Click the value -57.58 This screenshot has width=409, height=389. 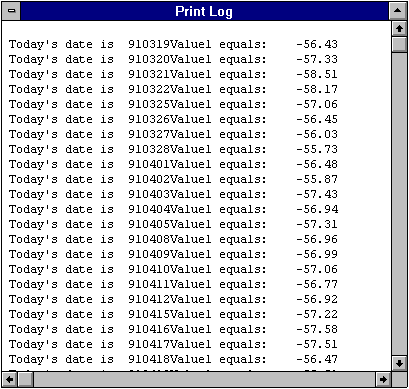point(317,329)
